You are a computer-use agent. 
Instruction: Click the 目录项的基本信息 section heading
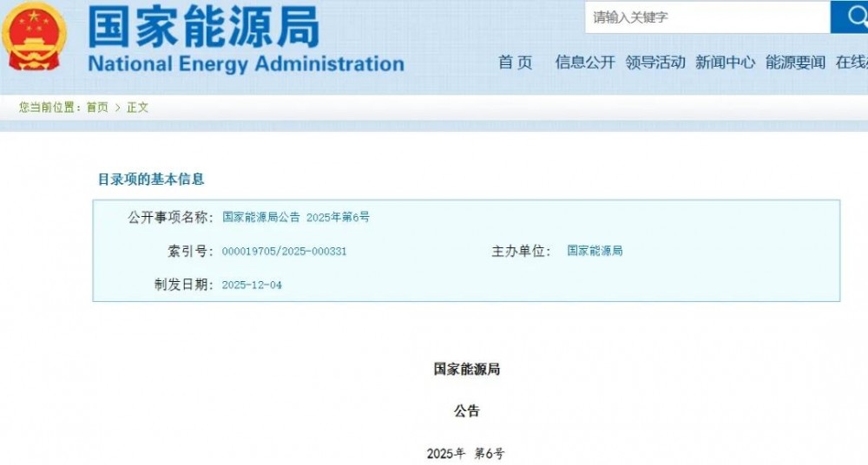click(x=151, y=180)
